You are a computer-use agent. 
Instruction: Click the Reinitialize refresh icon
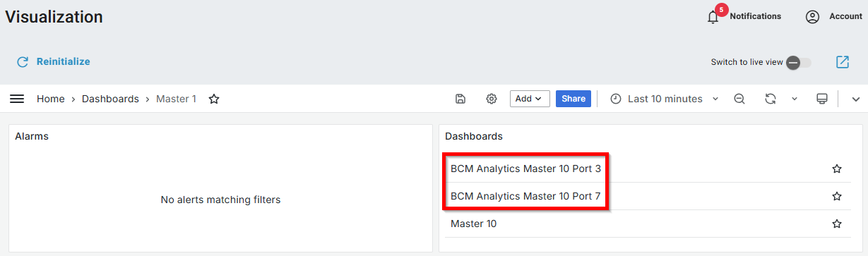(23, 62)
